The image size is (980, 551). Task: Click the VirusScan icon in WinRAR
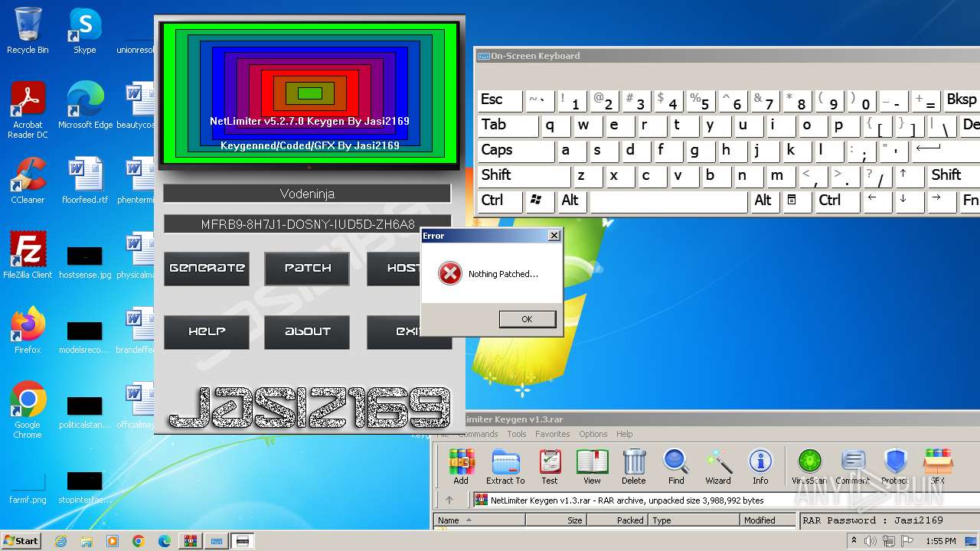pos(809,466)
